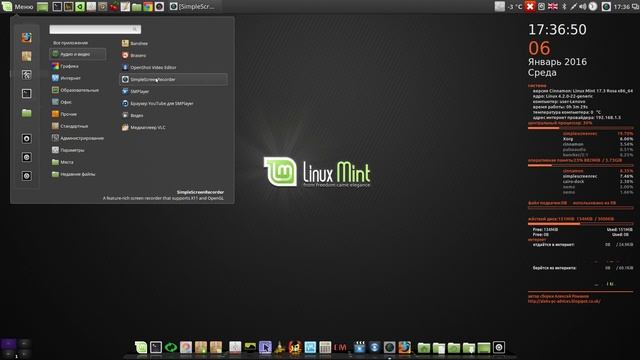Click the purple cursor icon in the dock
The image size is (640, 360).
[265, 347]
